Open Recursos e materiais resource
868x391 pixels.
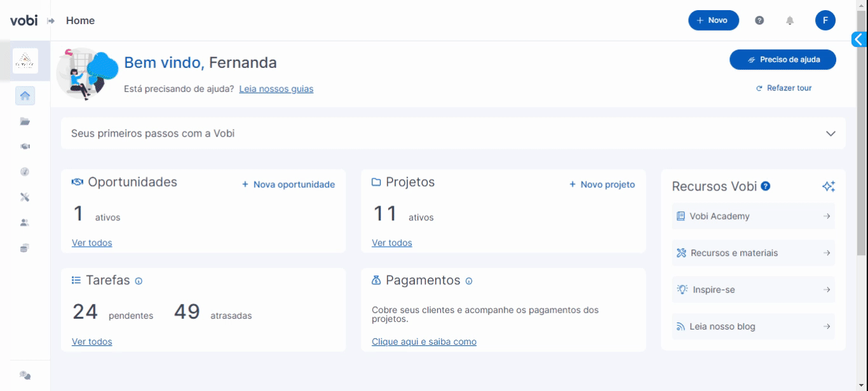[x=753, y=253]
